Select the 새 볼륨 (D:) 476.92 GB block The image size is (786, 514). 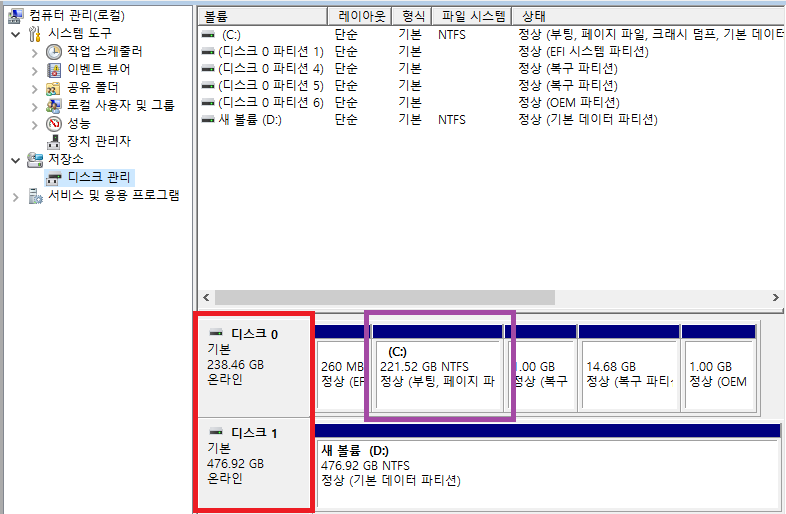coord(548,466)
